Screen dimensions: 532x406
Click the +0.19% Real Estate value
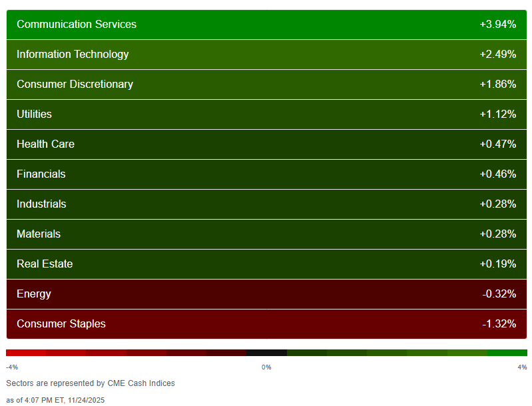[x=498, y=264]
